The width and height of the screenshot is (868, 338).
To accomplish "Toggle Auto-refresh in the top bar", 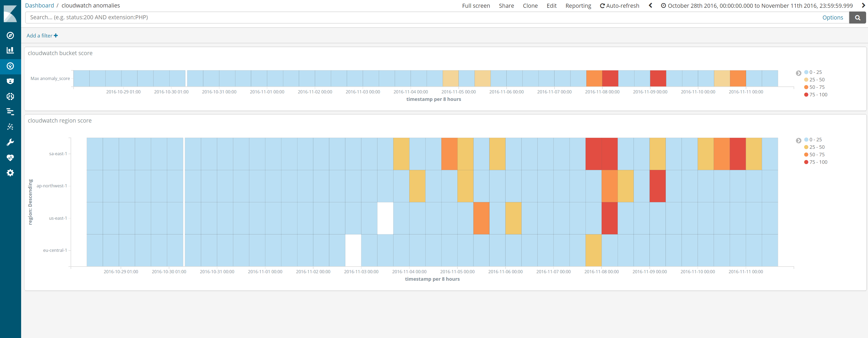I will 619,6.
